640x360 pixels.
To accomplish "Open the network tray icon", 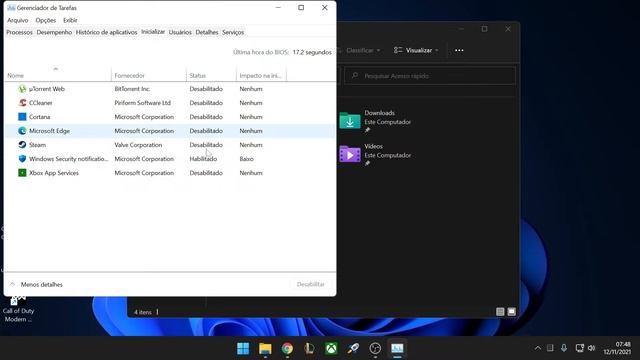I will [x=579, y=348].
